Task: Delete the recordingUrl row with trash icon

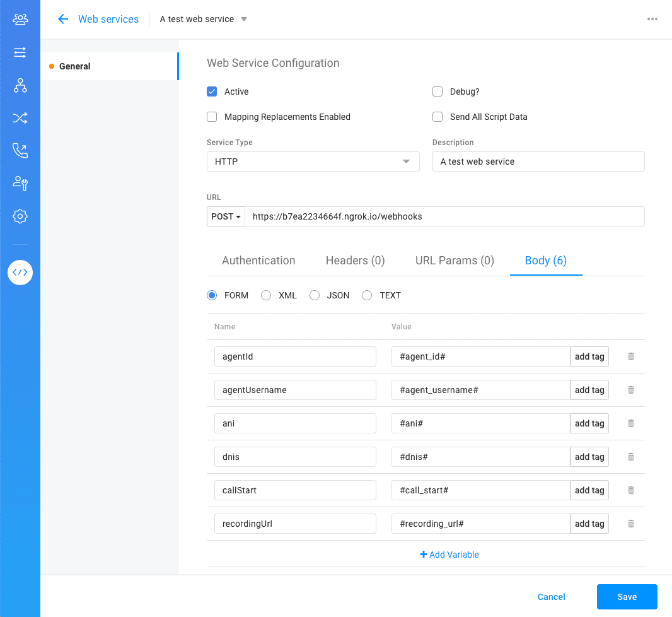Action: 631,524
